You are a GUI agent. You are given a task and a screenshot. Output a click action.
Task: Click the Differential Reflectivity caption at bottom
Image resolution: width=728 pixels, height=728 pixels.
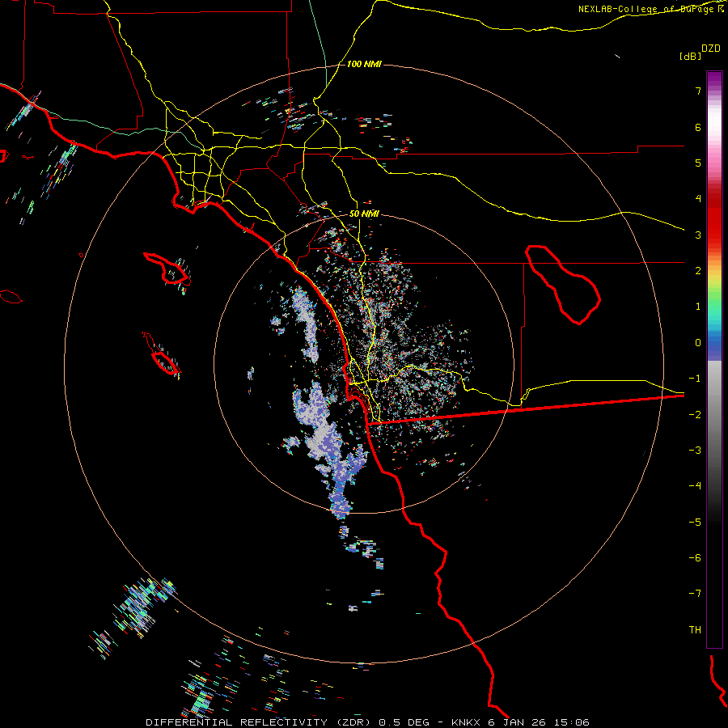coord(368,722)
